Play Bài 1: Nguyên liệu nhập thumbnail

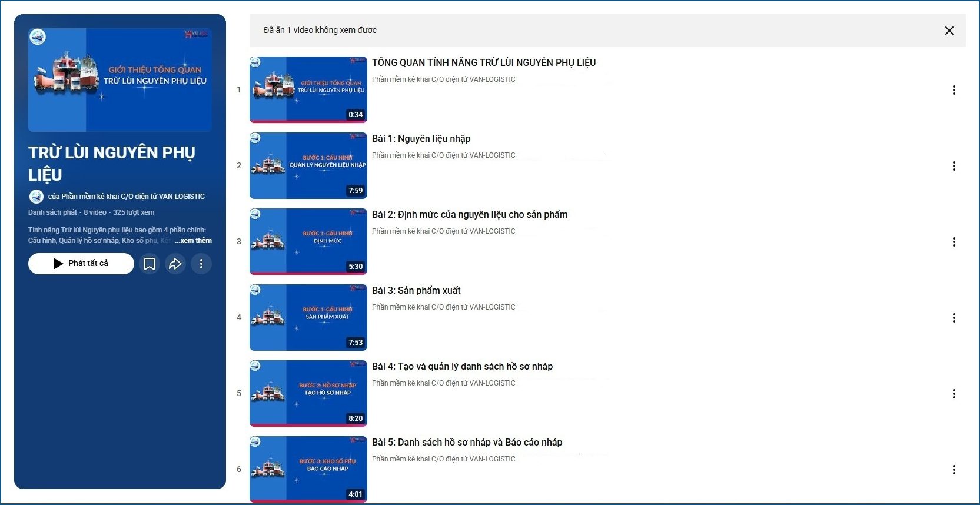tap(308, 165)
